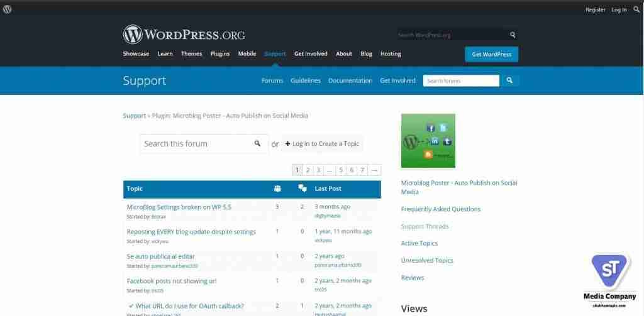Select page 1 in pagination
This screenshot has width=644, height=316.
(x=297, y=170)
